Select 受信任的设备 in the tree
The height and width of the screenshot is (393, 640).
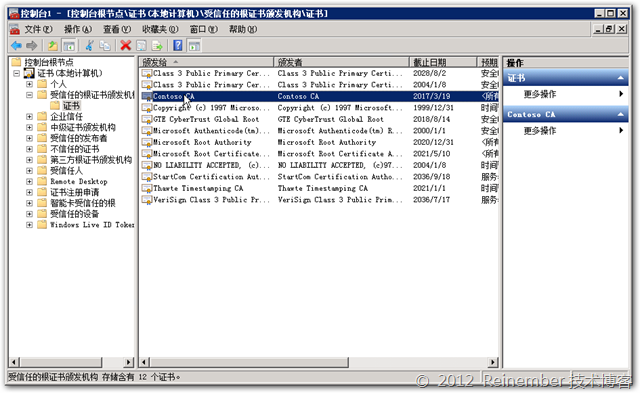coord(75,214)
